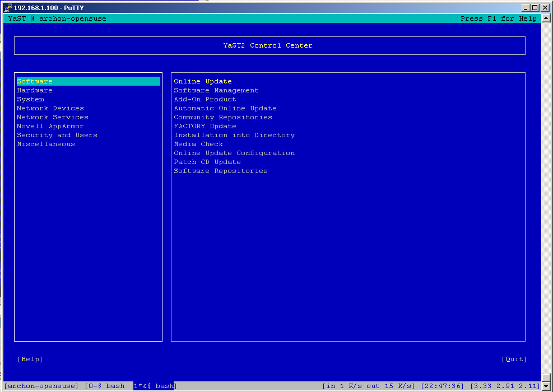553x392 pixels.
Task: Click the scrollbar down arrow
Action: click(546, 386)
